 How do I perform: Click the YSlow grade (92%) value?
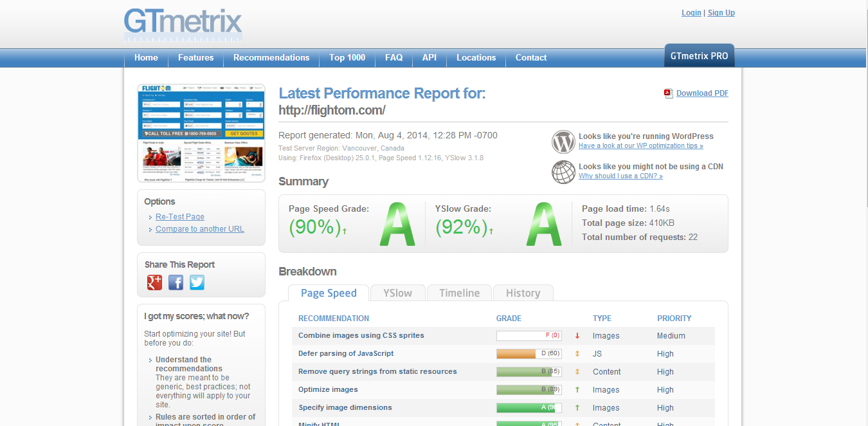click(x=462, y=227)
